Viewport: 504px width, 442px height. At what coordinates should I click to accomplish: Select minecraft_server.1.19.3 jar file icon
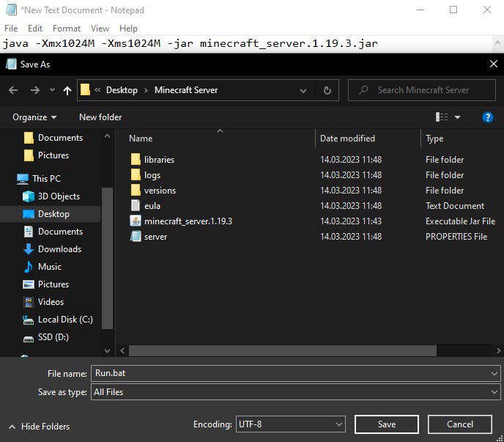tap(136, 221)
